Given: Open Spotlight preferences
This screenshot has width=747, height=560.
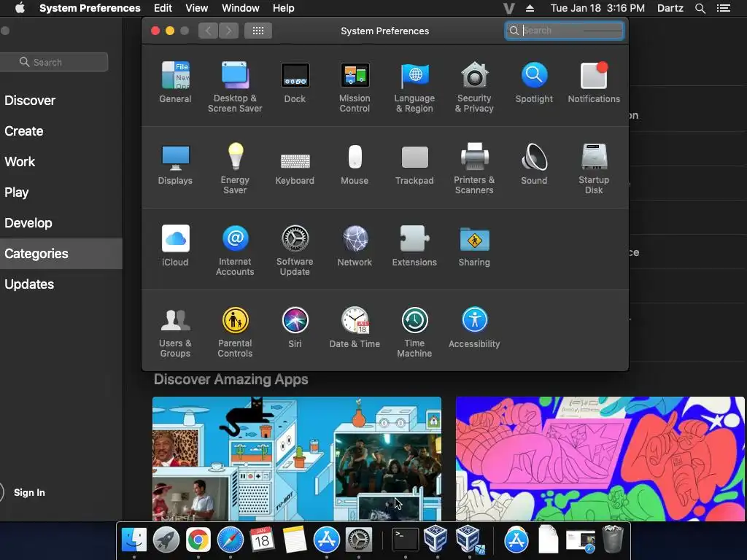Looking at the screenshot, I should tap(534, 82).
